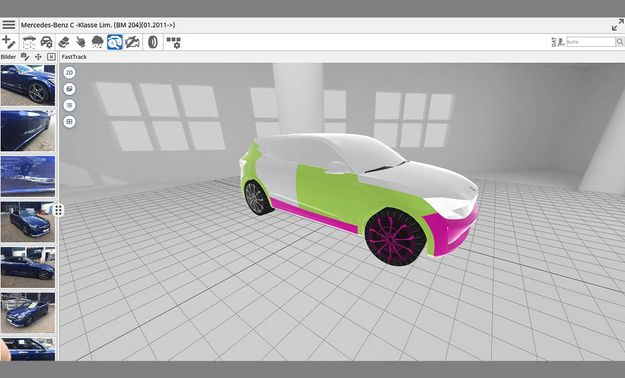The image size is (625, 378).
Task: Toggle the crossed-out car icon
Action: coord(132,42)
